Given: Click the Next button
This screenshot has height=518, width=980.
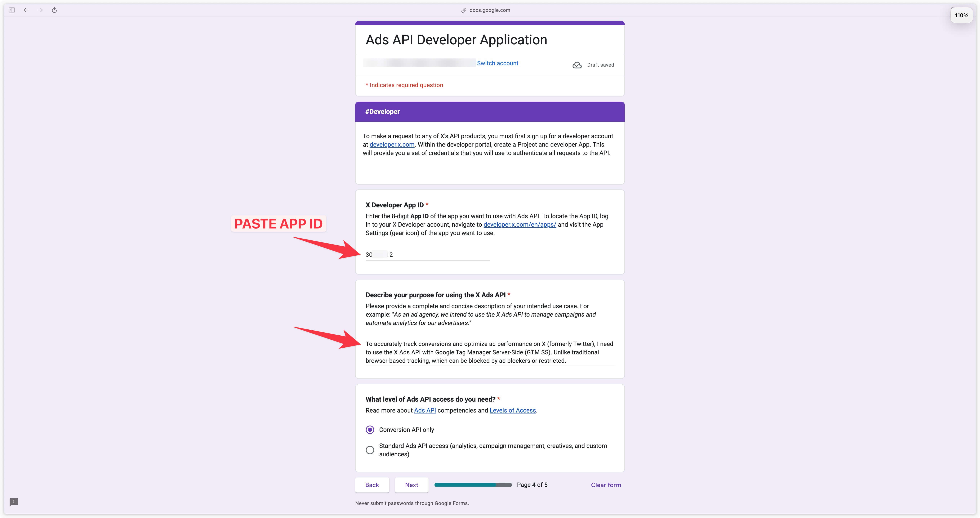Looking at the screenshot, I should point(411,485).
